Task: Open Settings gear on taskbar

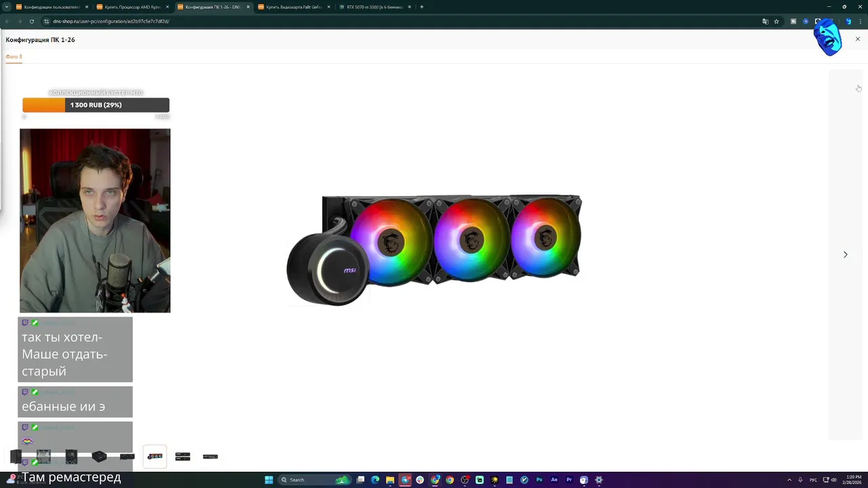Action: tap(599, 480)
